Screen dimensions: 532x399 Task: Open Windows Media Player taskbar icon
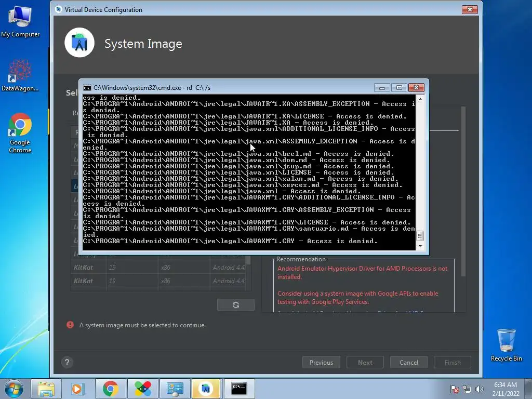pos(78,389)
